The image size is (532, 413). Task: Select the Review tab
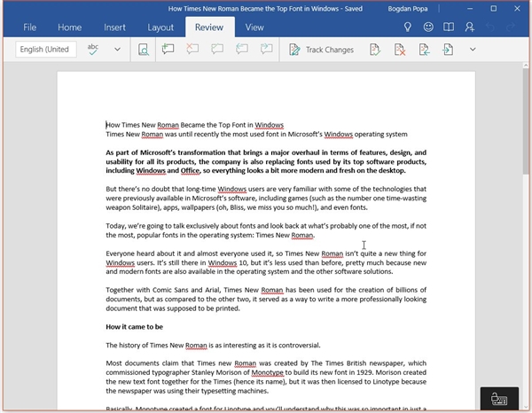209,27
